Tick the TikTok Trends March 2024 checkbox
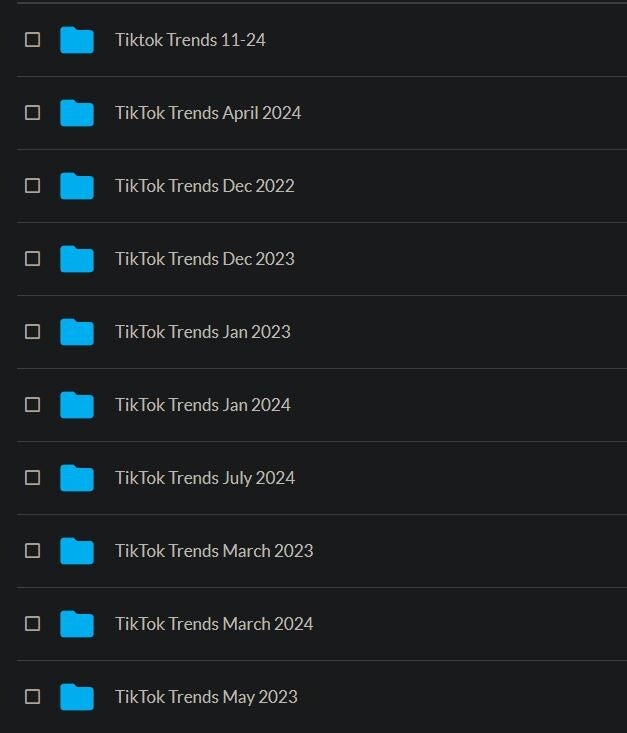Image resolution: width=627 pixels, height=733 pixels. coord(33,624)
